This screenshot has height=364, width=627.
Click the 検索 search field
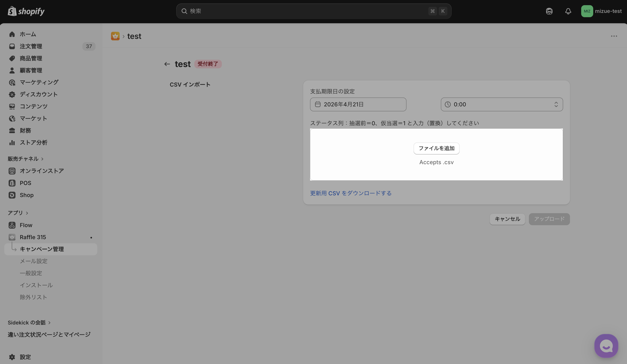coord(314,11)
